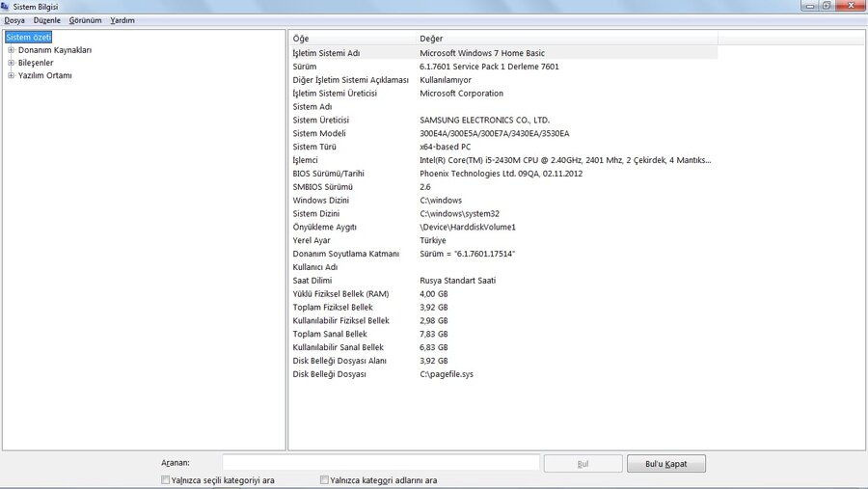868x489 pixels.
Task: Select Disk Belleği Dosyası Alanı row
Action: (x=503, y=361)
